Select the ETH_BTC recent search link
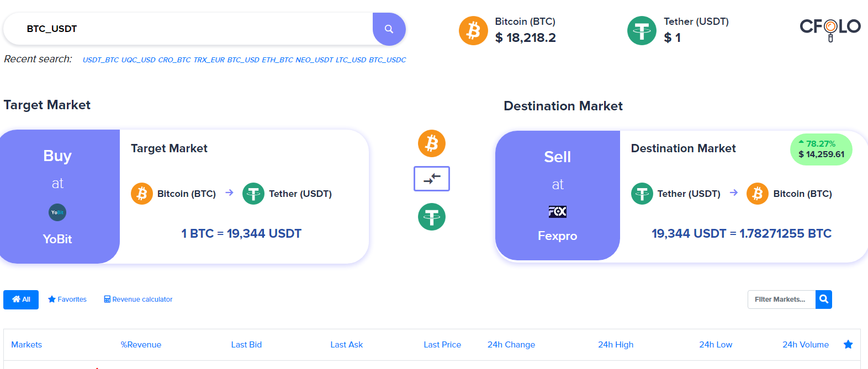This screenshot has height=369, width=868. 277,60
